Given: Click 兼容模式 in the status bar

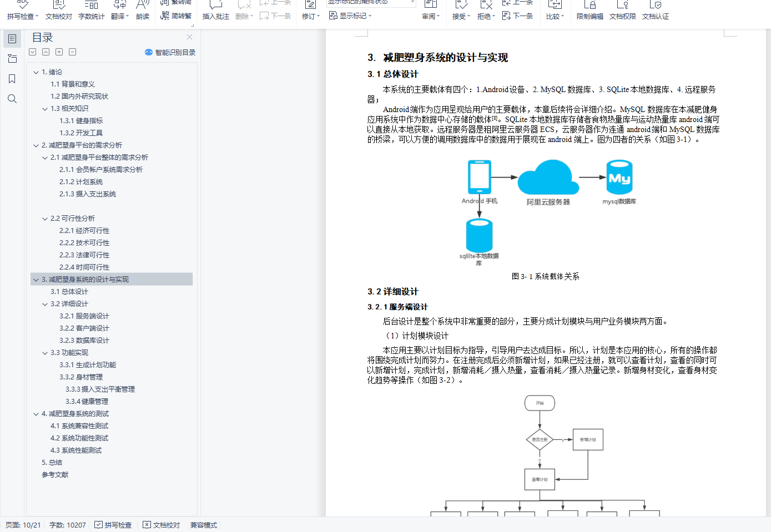Looking at the screenshot, I should (x=204, y=525).
